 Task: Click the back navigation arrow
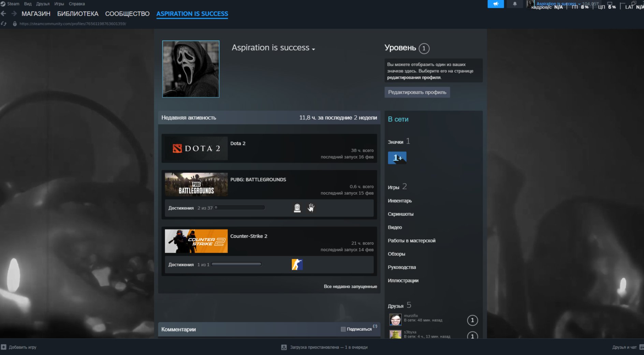click(3, 14)
